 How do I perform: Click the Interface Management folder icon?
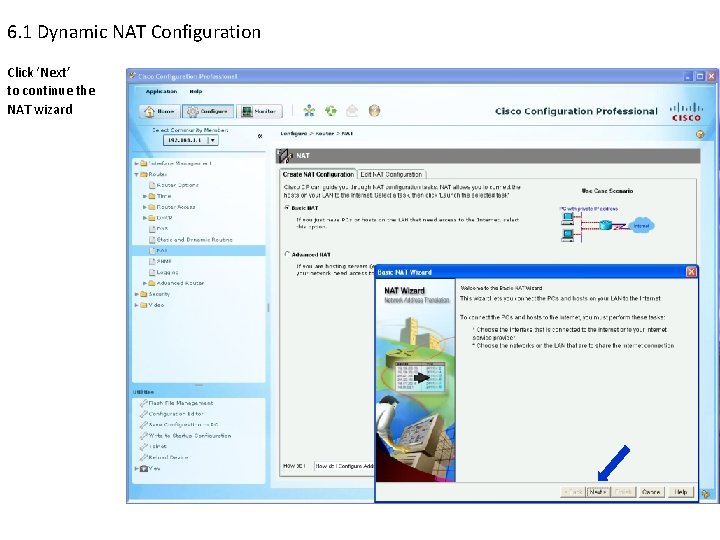click(x=144, y=163)
